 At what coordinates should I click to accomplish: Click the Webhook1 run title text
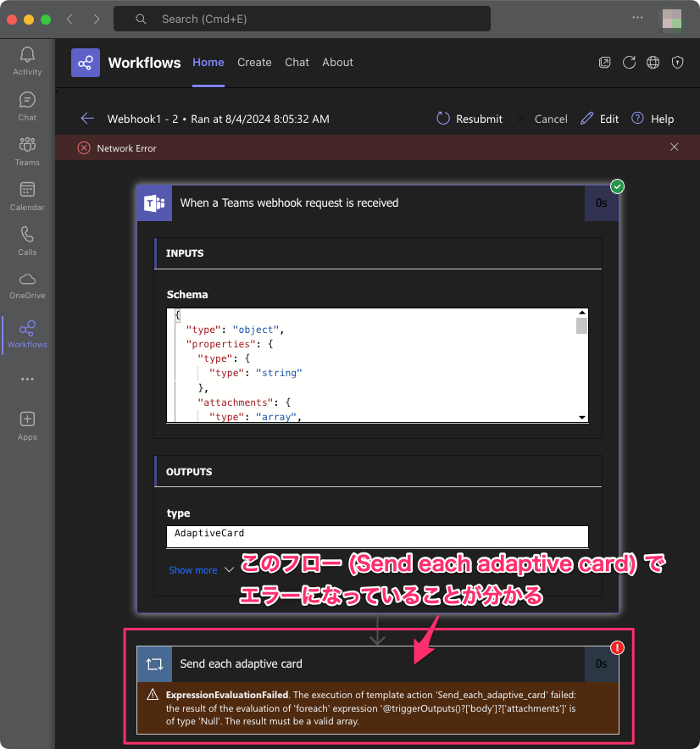pos(219,119)
